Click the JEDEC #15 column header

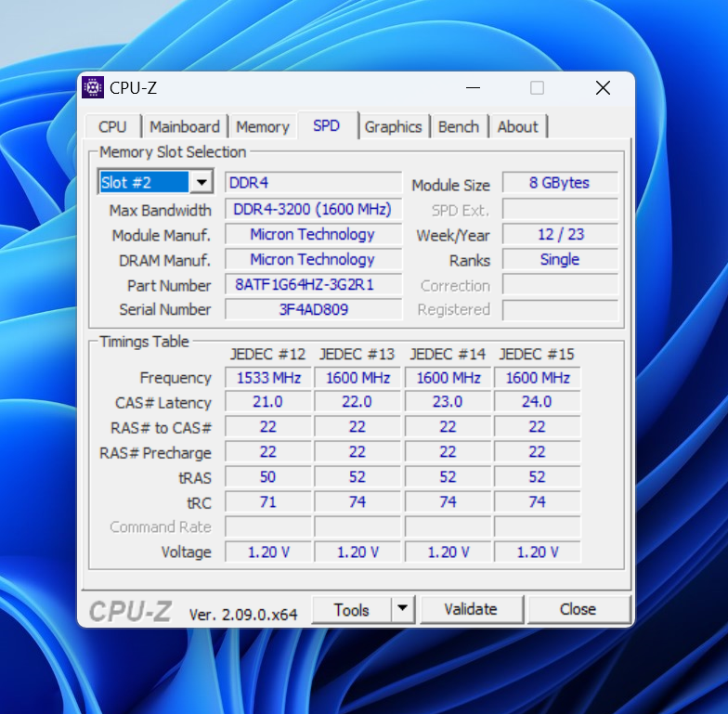537,355
